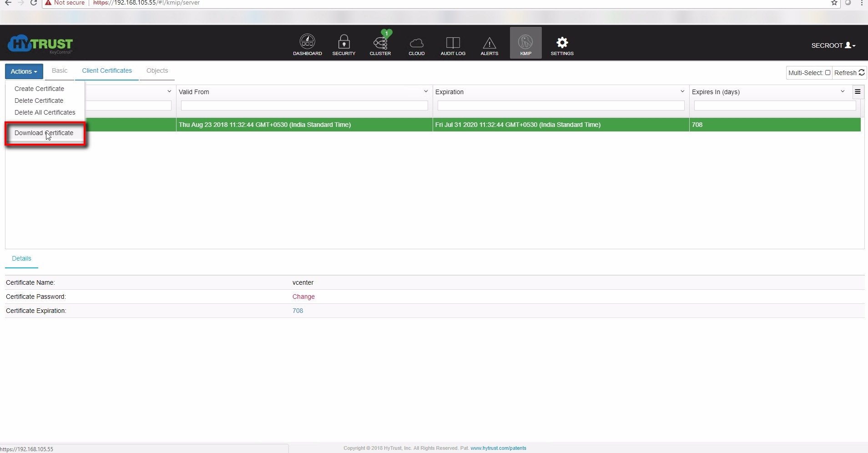This screenshot has height=453, width=868.
Task: Toggle the Multi-Select checkbox
Action: point(828,73)
